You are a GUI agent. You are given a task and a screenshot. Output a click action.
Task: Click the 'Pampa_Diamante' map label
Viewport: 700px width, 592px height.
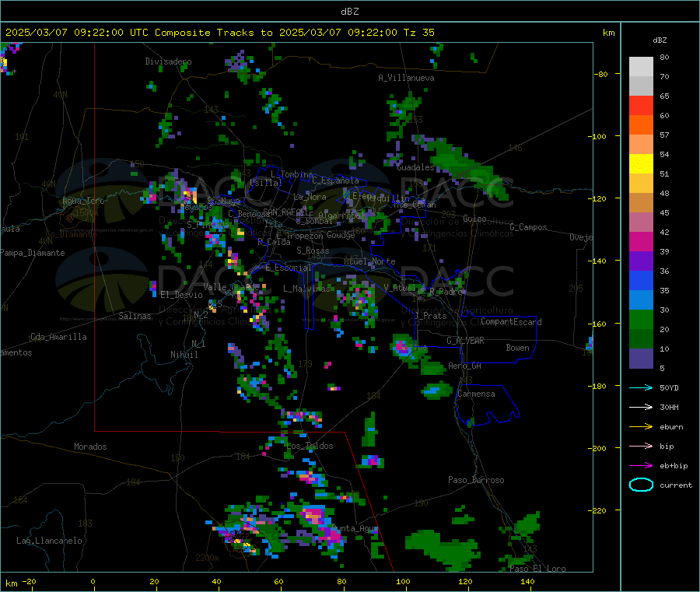[33, 253]
